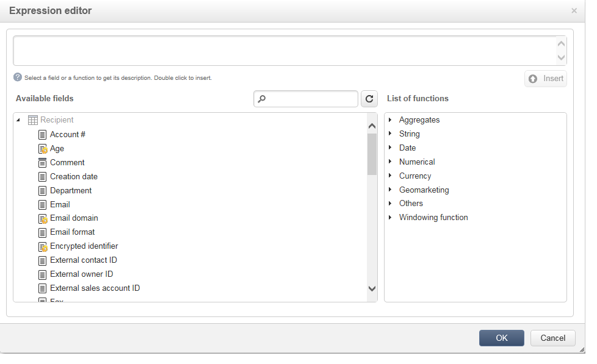The image size is (597, 364).
Task: Click the calculated field icon next to Age
Action: pos(43,149)
